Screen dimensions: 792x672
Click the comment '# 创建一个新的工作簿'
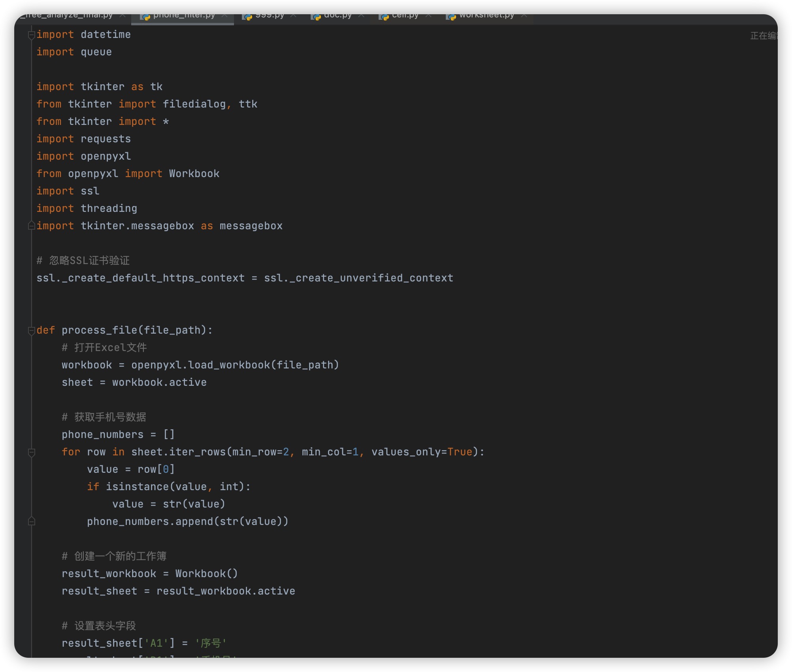[114, 557]
